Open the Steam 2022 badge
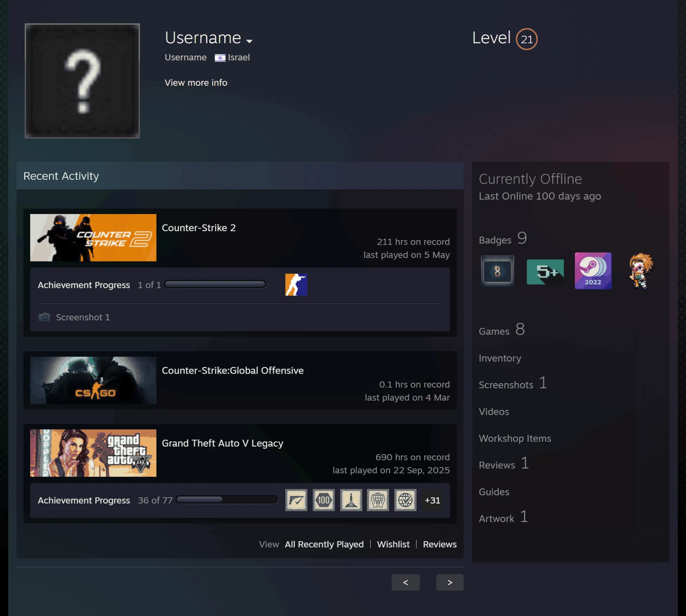Screen dimensions: 686x616 pyautogui.click(x=593, y=271)
